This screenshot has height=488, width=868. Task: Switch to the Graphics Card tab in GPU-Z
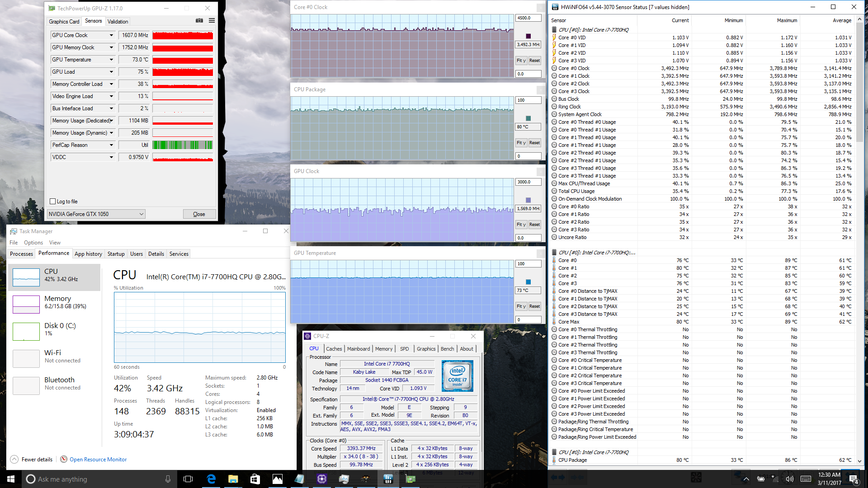click(x=64, y=21)
